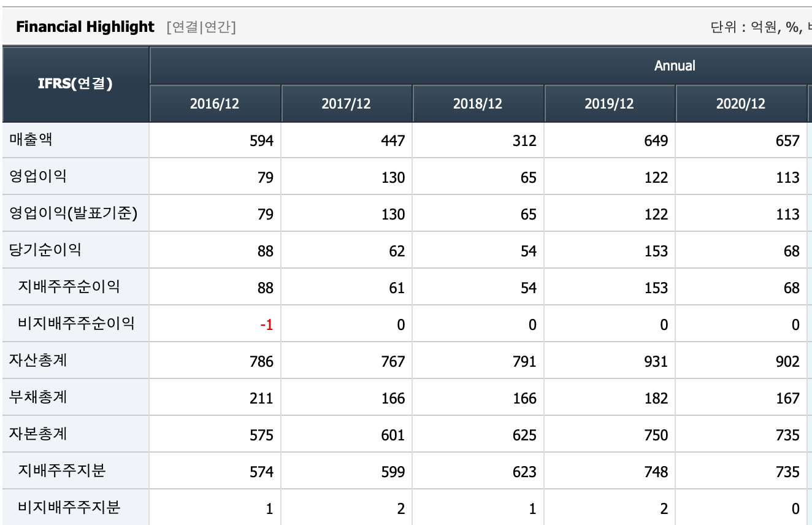The image size is (812, 525).
Task: Select the 2017/12 column header
Action: [x=347, y=103]
